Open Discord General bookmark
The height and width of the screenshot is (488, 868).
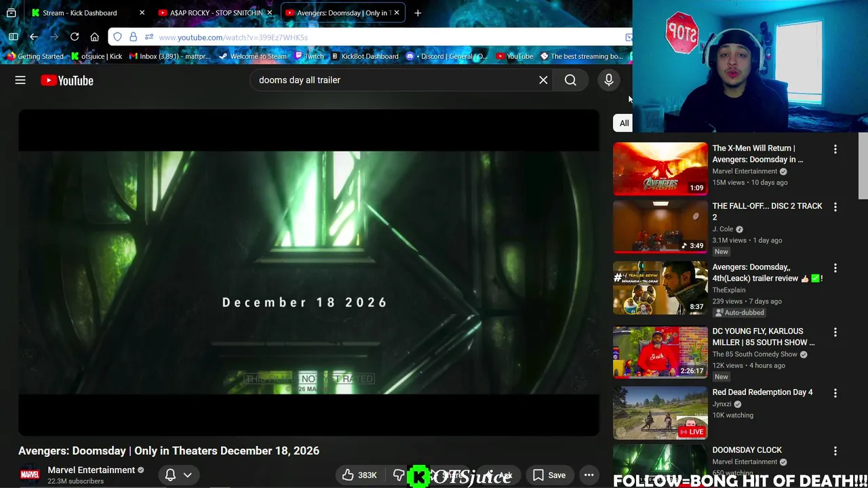447,56
